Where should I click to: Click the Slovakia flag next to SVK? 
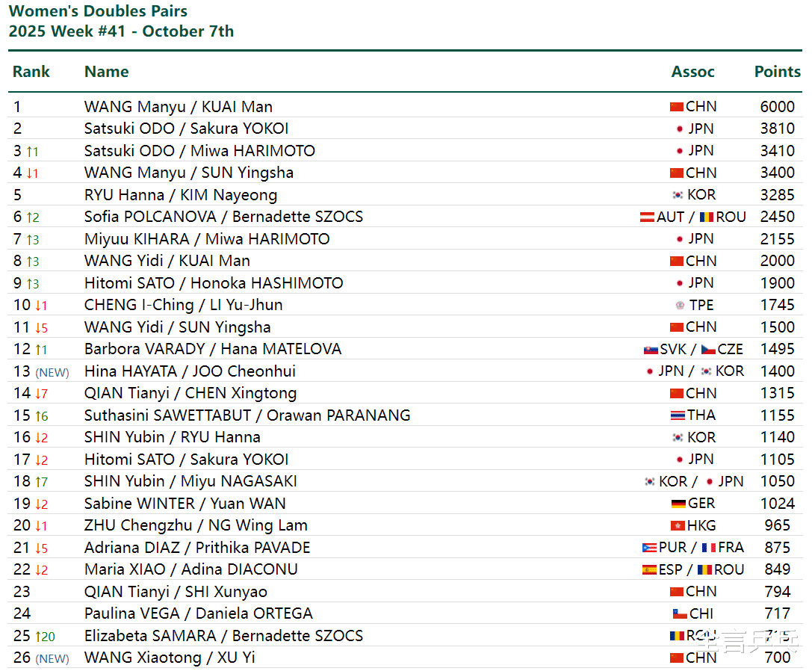pos(651,350)
